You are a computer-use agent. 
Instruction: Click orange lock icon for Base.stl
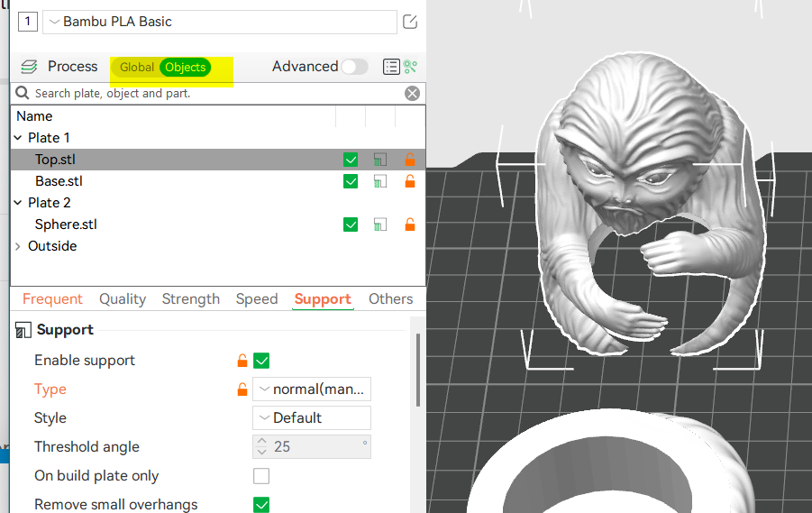coord(410,181)
